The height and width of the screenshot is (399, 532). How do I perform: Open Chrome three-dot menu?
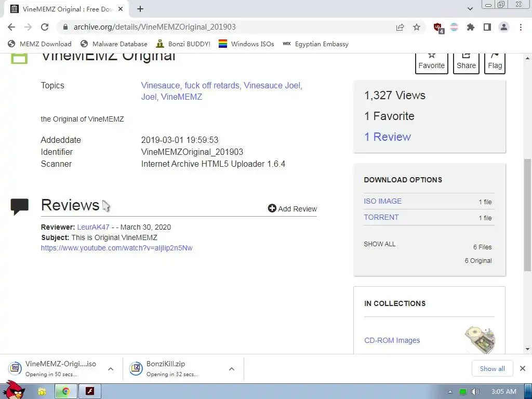(x=521, y=27)
